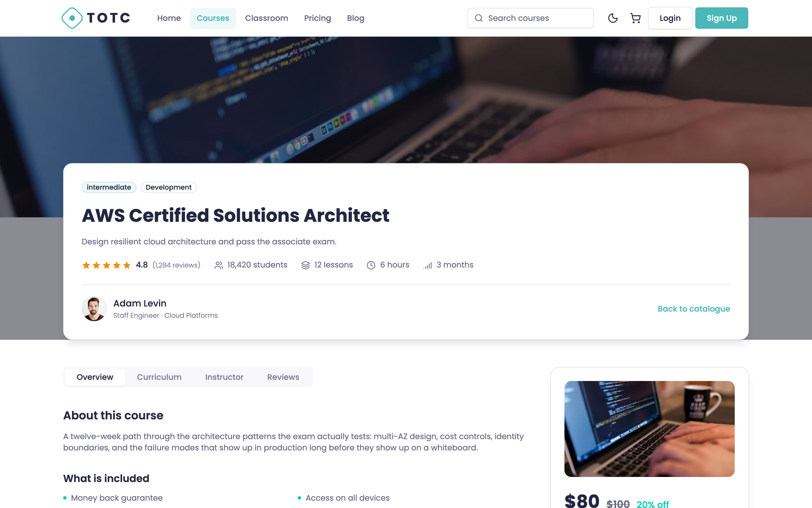Image resolution: width=812 pixels, height=508 pixels.
Task: Click the Money back guarantee item
Action: click(x=117, y=498)
